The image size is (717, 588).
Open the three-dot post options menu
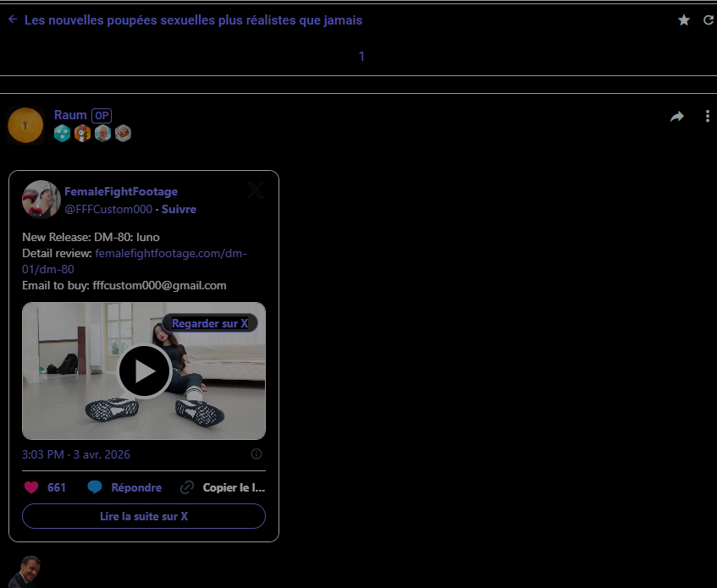(x=708, y=117)
